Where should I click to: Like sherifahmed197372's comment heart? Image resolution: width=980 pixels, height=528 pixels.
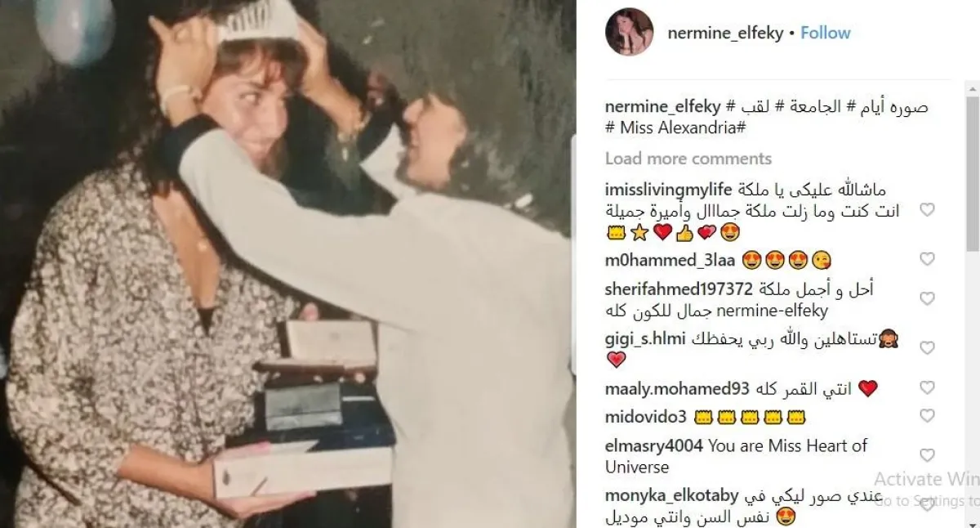coord(927,299)
